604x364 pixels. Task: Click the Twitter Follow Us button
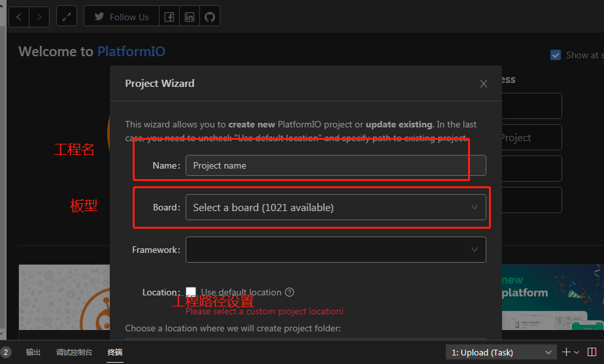pyautogui.click(x=122, y=16)
